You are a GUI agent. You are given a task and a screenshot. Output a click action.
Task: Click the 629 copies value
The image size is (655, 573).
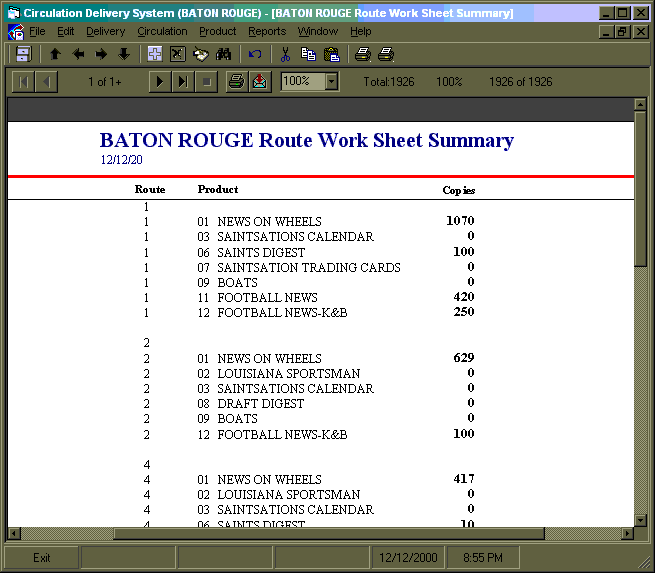(x=464, y=357)
